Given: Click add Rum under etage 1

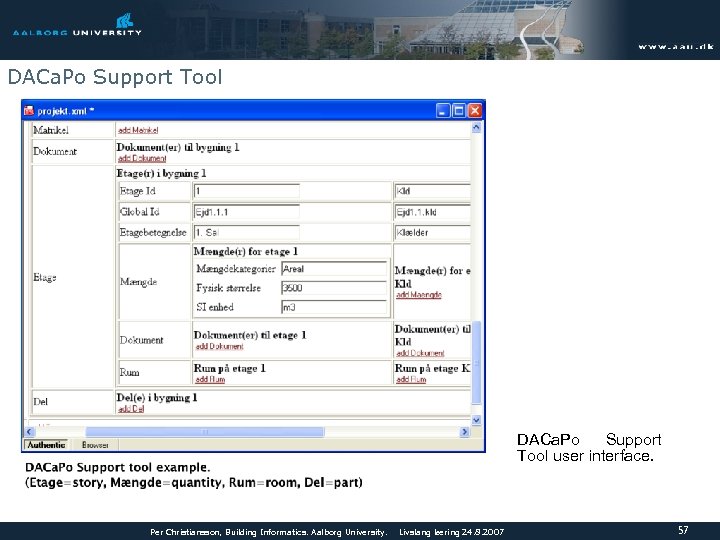Looking at the screenshot, I should point(210,379).
